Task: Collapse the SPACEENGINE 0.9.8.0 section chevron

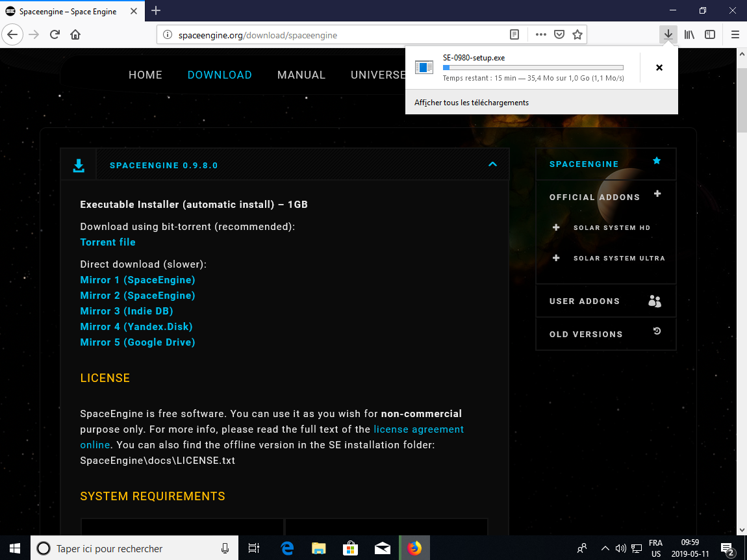Action: pos(492,164)
